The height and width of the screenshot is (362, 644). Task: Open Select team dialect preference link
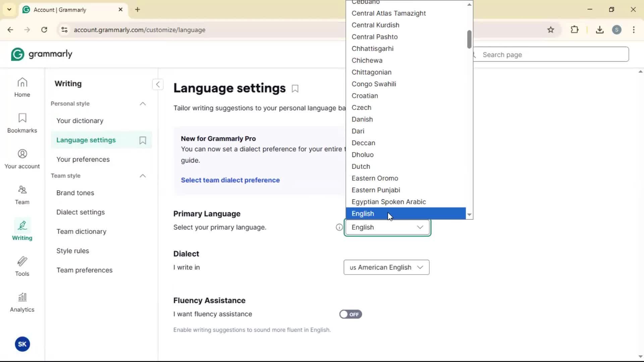(x=230, y=180)
